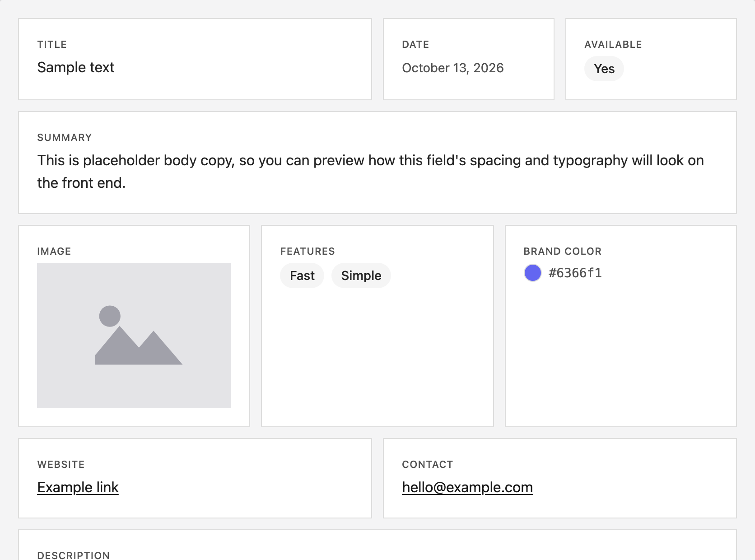Viewport: 755px width, 560px height.
Task: Select the Sample text title value
Action: (x=76, y=67)
